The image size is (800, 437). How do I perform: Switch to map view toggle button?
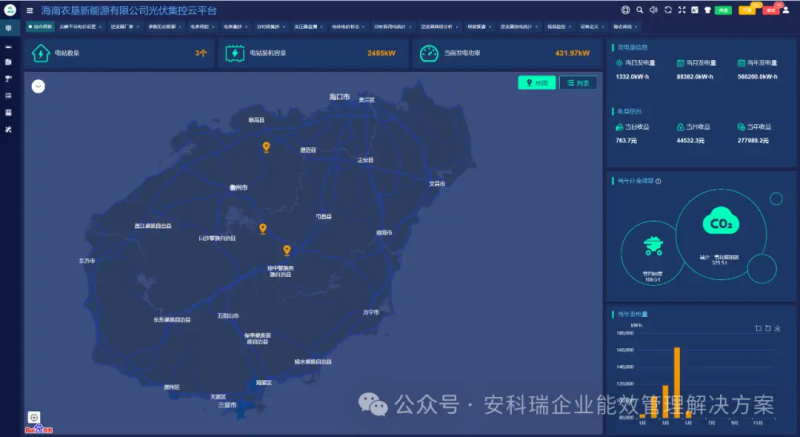coord(537,83)
